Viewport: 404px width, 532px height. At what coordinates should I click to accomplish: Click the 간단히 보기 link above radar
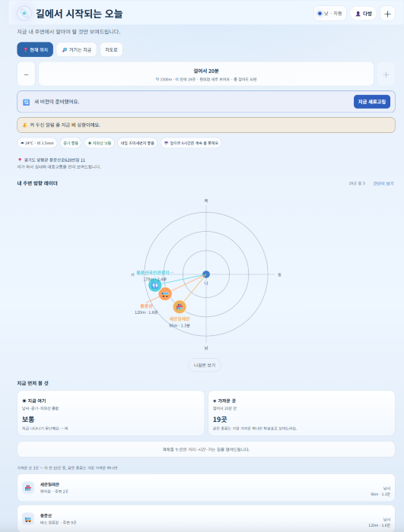coord(383,183)
